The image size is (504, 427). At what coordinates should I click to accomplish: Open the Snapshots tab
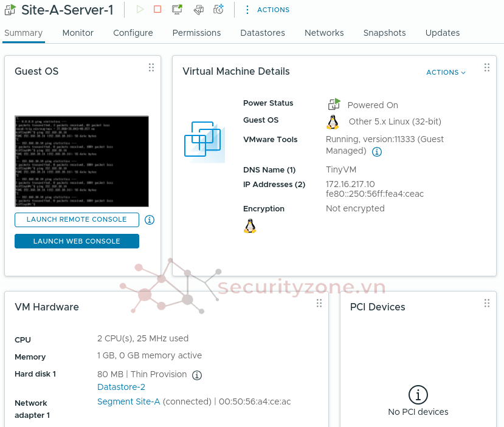click(x=384, y=33)
